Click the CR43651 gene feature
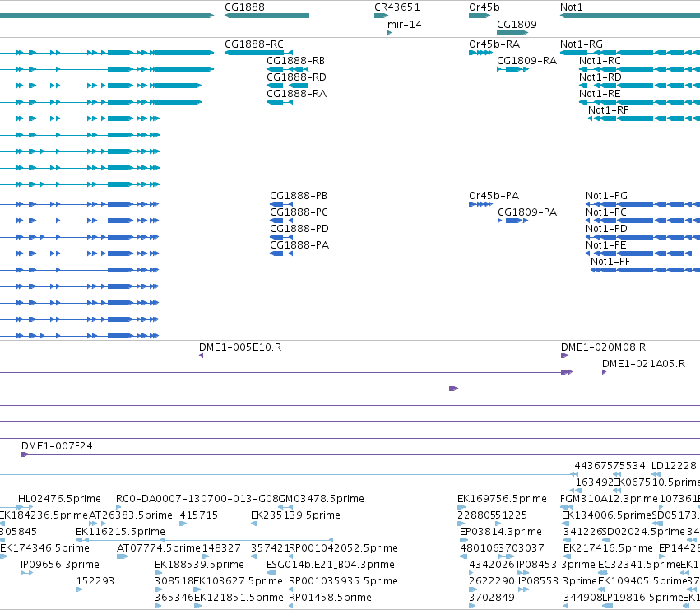 coord(381,16)
